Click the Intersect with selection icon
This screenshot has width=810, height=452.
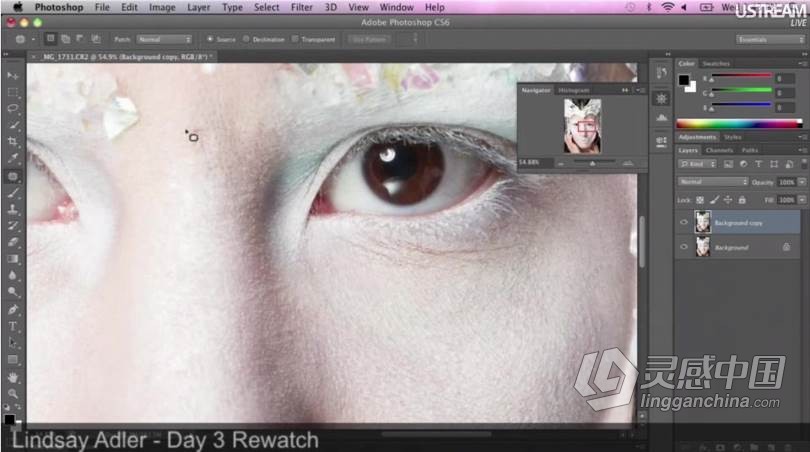pyautogui.click(x=96, y=39)
